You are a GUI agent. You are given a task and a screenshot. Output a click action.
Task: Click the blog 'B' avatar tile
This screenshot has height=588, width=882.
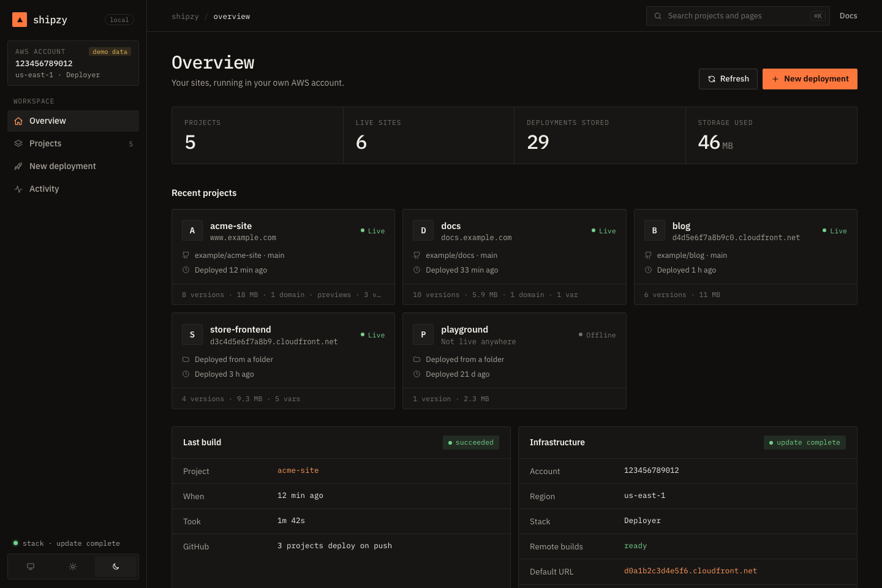[655, 230]
